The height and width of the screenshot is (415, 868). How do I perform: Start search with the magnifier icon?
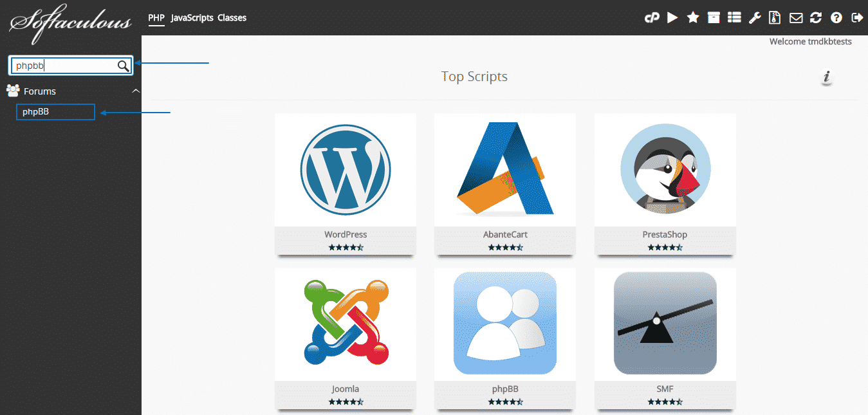click(122, 66)
